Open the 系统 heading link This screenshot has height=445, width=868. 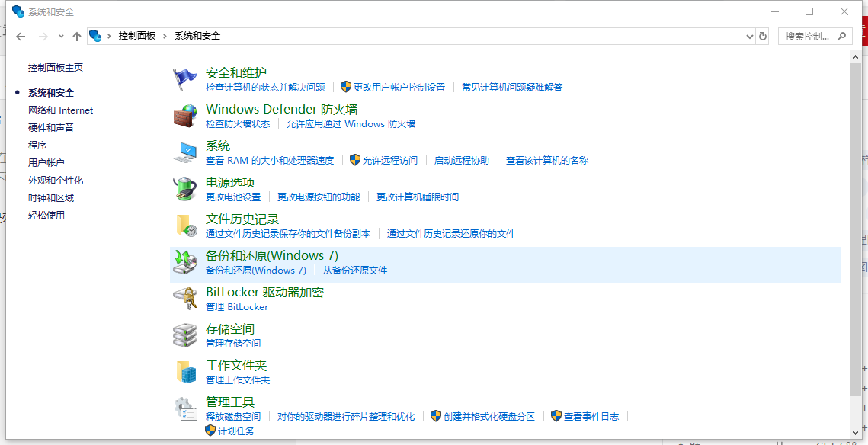218,146
